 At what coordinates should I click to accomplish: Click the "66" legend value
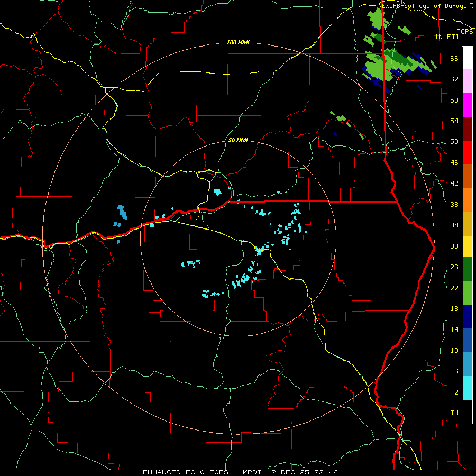pyautogui.click(x=454, y=58)
